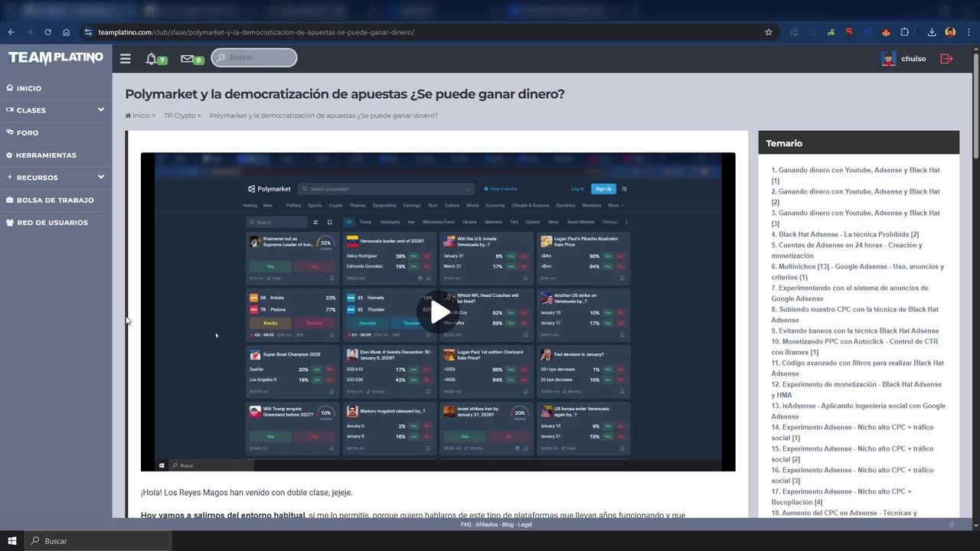The image size is (980, 551).
Task: Open the browser profile avatar
Action: pos(950,32)
